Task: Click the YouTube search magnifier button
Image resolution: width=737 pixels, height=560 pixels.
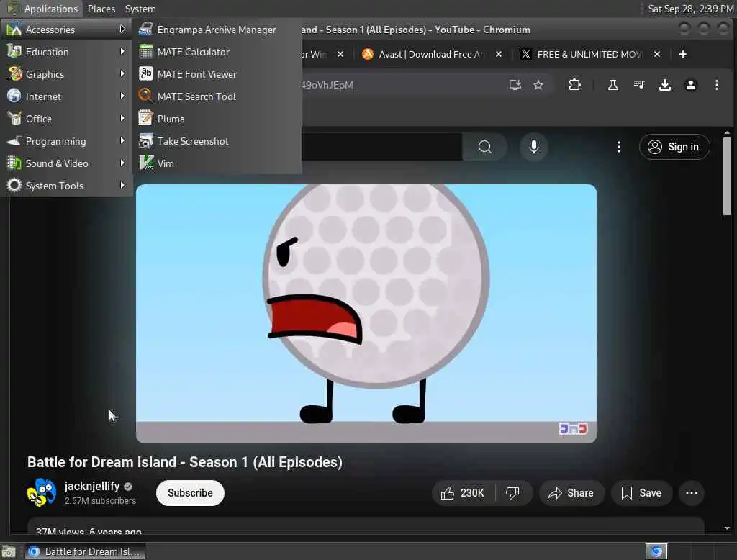Action: (x=484, y=147)
